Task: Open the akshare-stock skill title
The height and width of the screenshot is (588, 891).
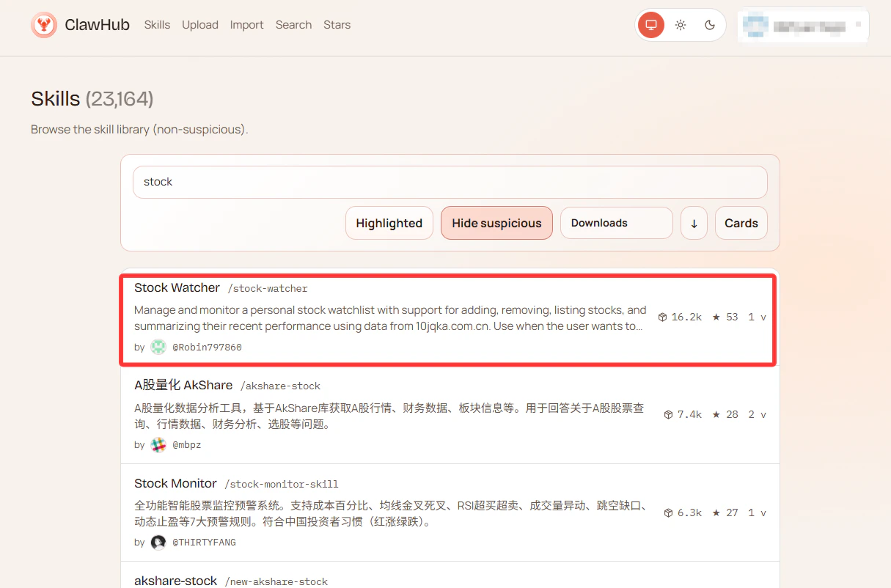Action: pyautogui.click(x=175, y=581)
